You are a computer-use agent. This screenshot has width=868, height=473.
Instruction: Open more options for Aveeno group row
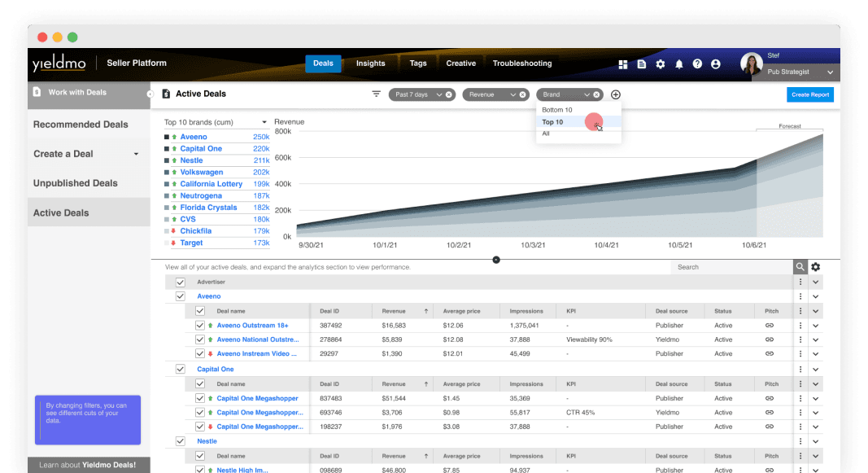(800, 296)
